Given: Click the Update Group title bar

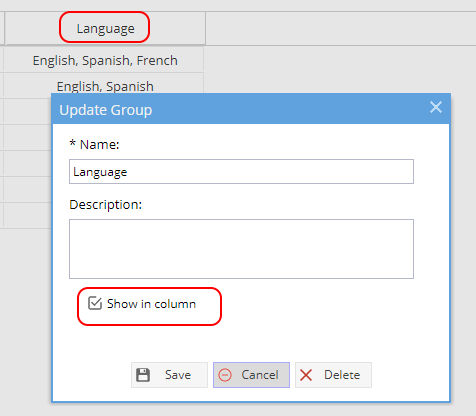Looking at the screenshot, I should point(251,110).
